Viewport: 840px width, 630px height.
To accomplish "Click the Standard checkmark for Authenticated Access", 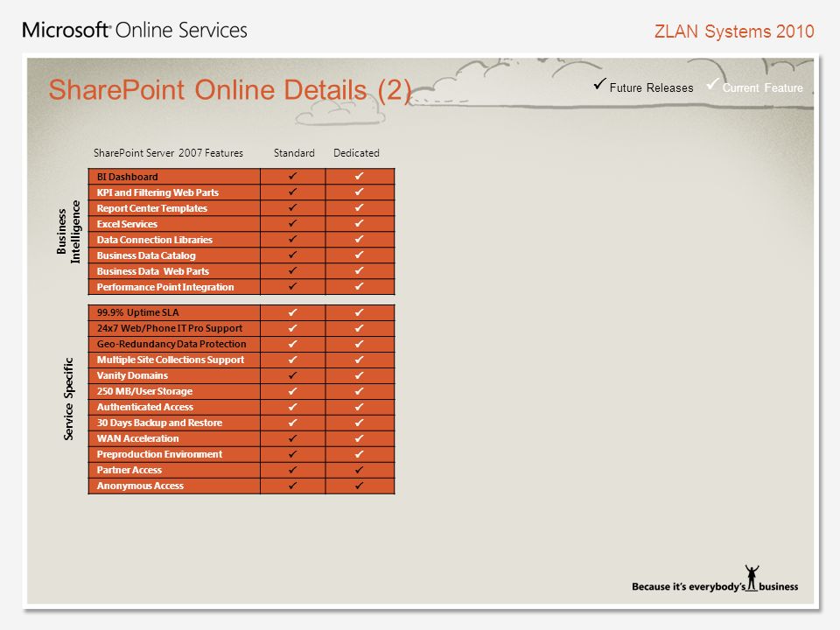I will (292, 407).
